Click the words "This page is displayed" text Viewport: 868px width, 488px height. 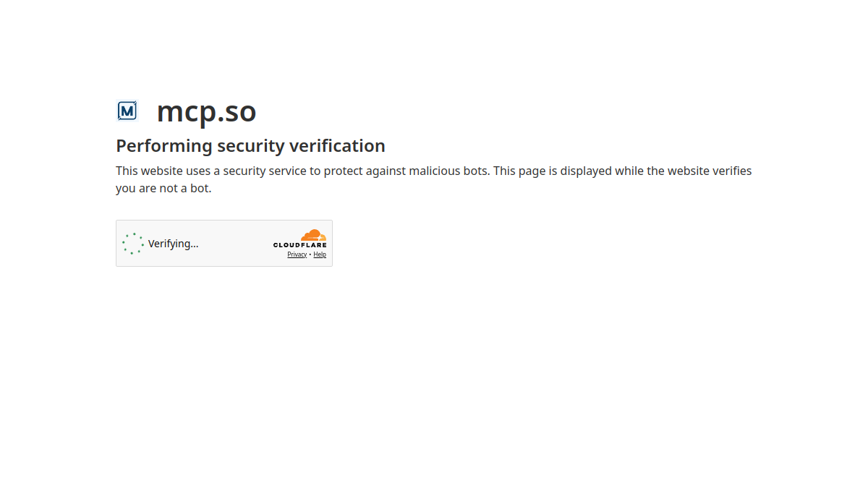click(553, 171)
